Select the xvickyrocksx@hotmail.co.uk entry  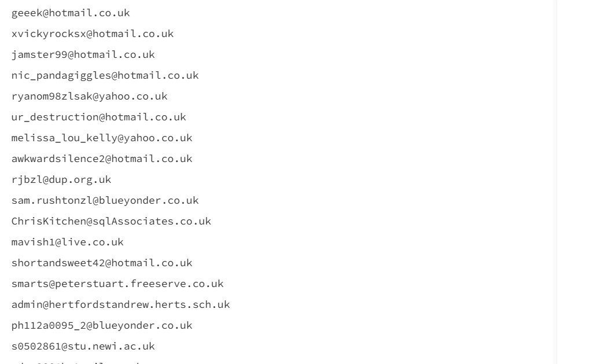93,34
